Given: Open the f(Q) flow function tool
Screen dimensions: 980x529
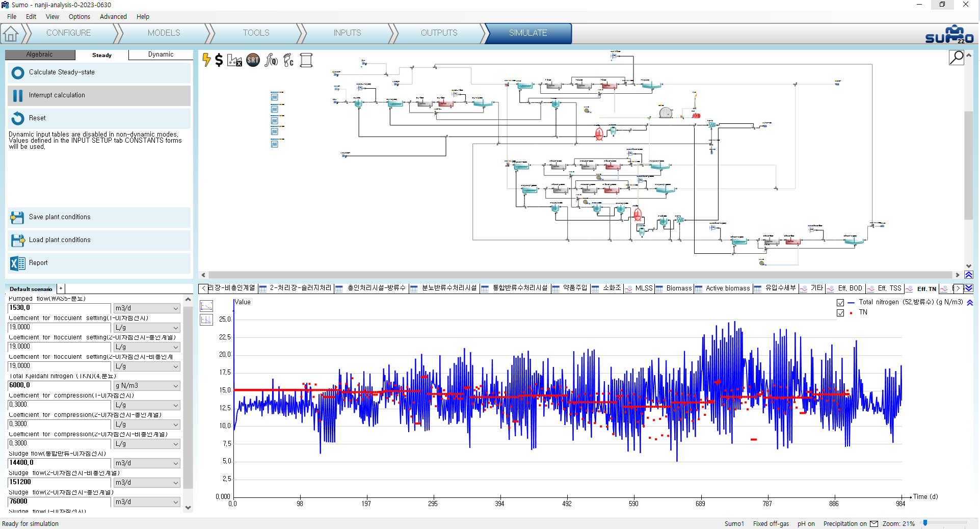Looking at the screenshot, I should (271, 60).
